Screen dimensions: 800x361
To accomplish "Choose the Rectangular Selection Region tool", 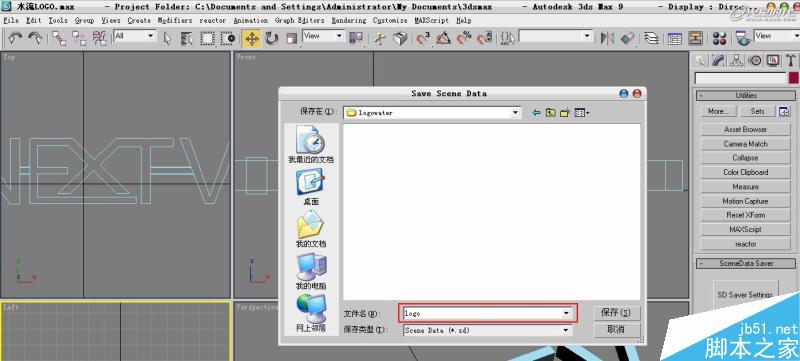I will coord(207,38).
